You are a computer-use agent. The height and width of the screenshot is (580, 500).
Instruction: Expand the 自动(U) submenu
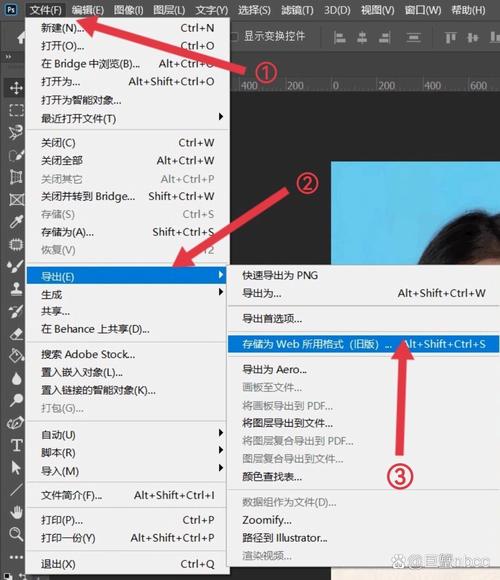127,435
